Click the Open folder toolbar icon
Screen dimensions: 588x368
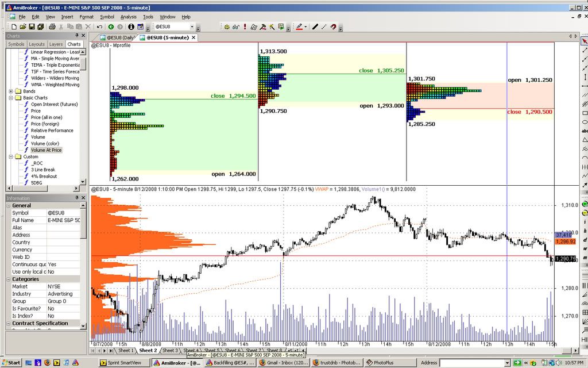[x=23, y=26]
